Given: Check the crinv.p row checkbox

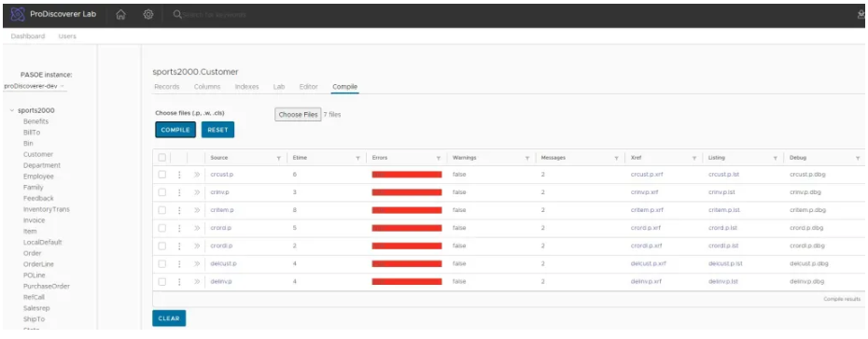Looking at the screenshot, I should 161,192.
